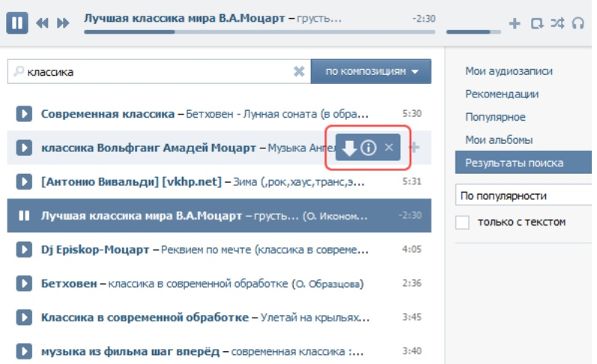Toggle shuffle playback
The image size is (597, 364).
pos(557,24)
